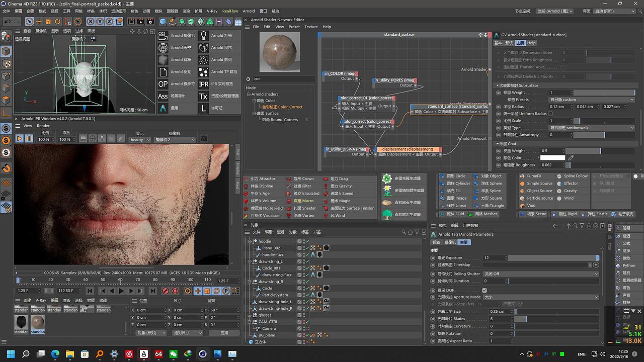644x362 pixels.
Task: Open the Aperture Mode dropdown
Action: pos(541,297)
